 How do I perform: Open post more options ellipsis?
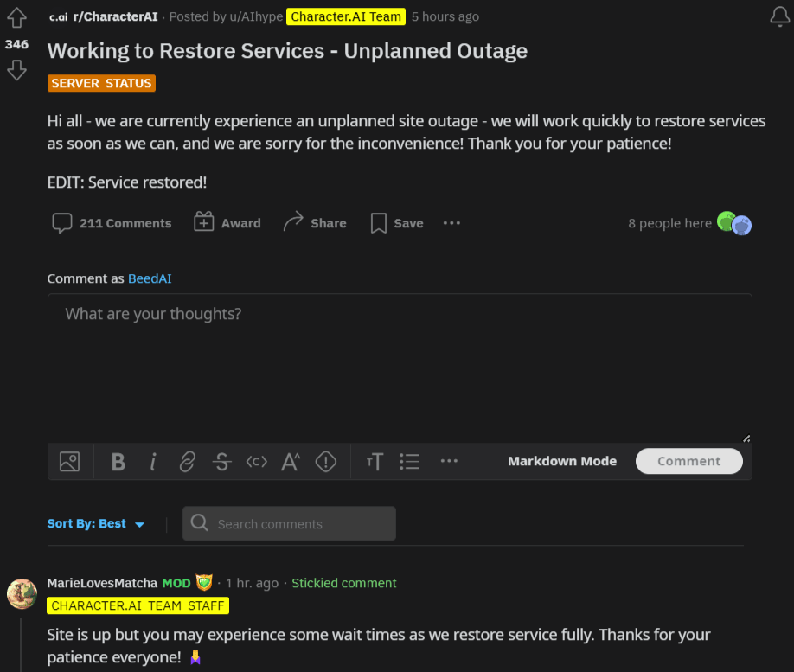pyautogui.click(x=451, y=223)
